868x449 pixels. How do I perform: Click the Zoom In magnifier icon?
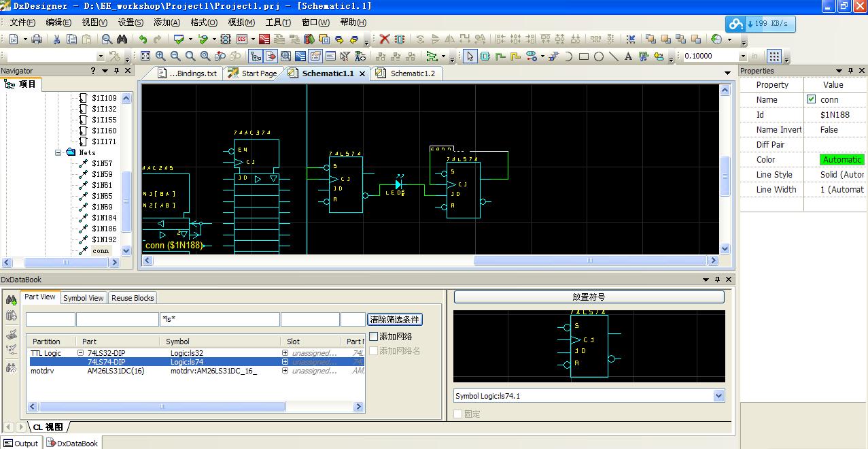(x=160, y=56)
